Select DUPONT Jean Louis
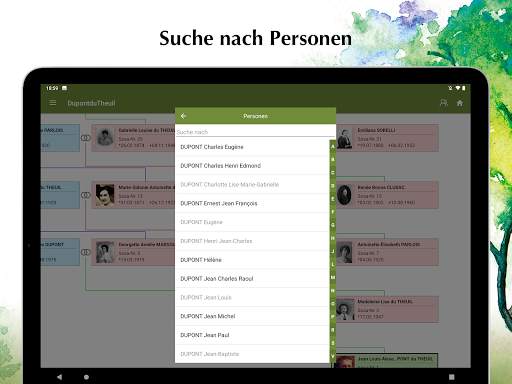 [x=252, y=298]
